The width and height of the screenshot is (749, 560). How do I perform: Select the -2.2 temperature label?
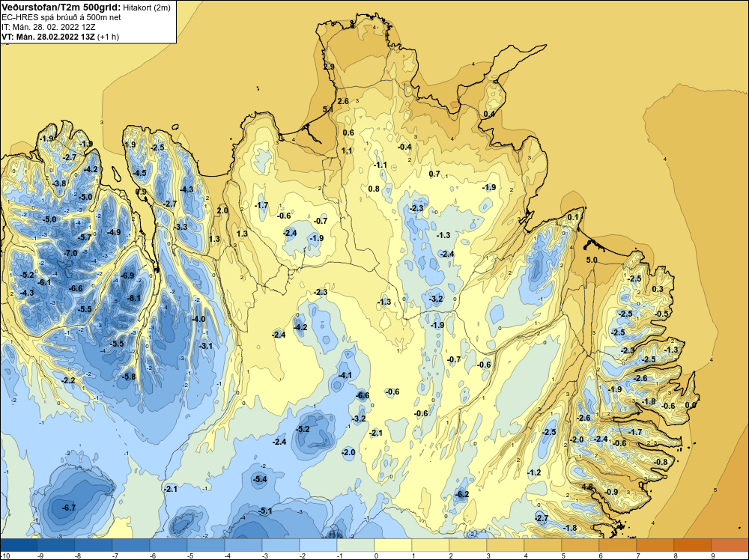[x=69, y=380]
